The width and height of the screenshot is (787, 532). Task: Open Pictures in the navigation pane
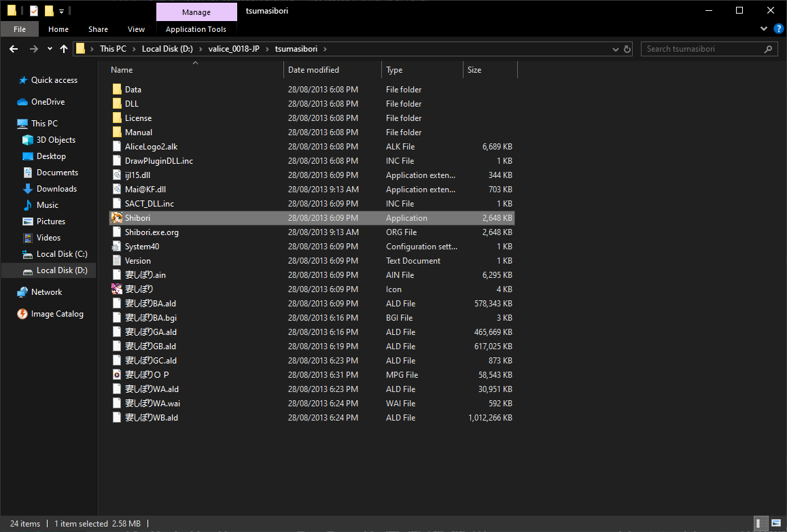point(51,221)
